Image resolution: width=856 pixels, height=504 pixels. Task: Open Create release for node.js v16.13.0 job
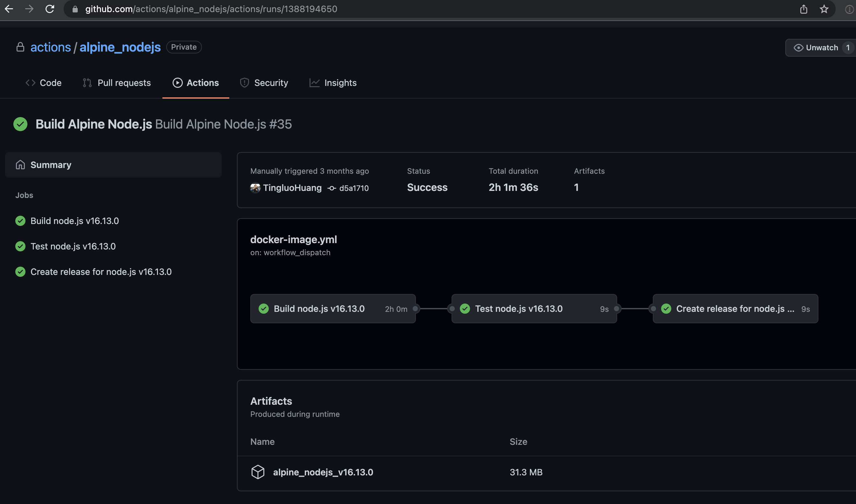pyautogui.click(x=101, y=272)
